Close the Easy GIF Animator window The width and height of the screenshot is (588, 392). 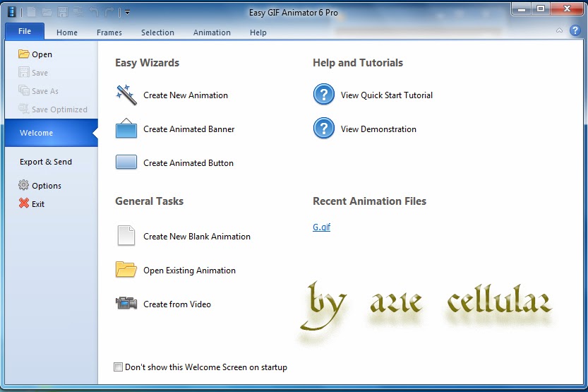click(x=567, y=9)
